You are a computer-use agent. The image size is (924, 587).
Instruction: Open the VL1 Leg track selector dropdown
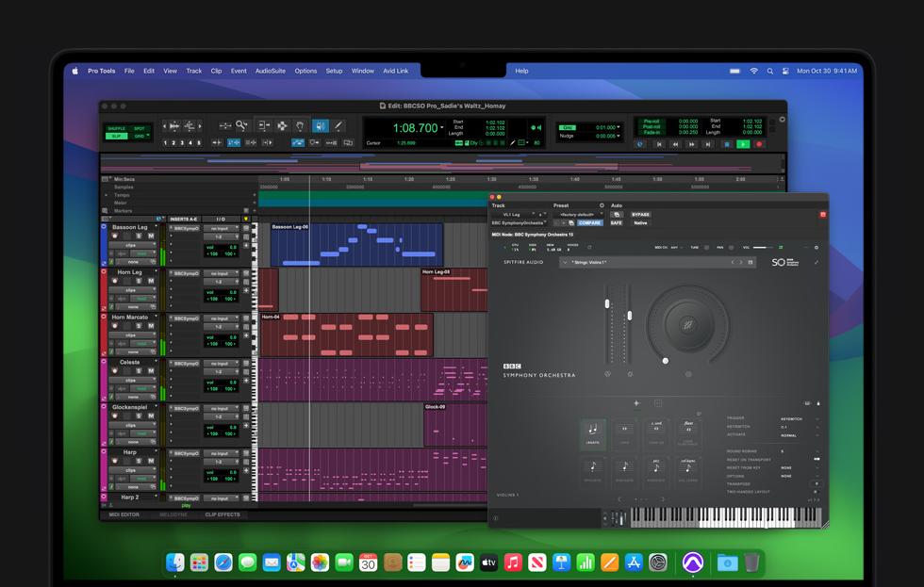point(514,214)
